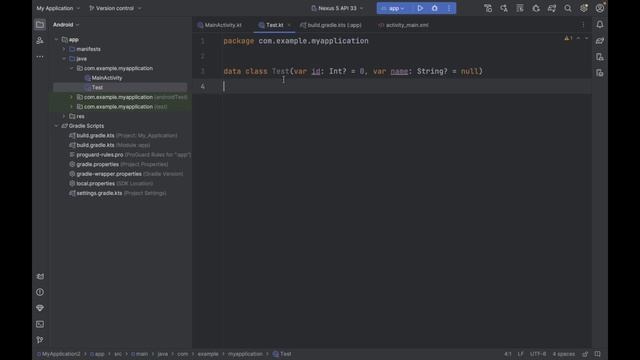Open the activity_main.xml tab

coord(403,25)
